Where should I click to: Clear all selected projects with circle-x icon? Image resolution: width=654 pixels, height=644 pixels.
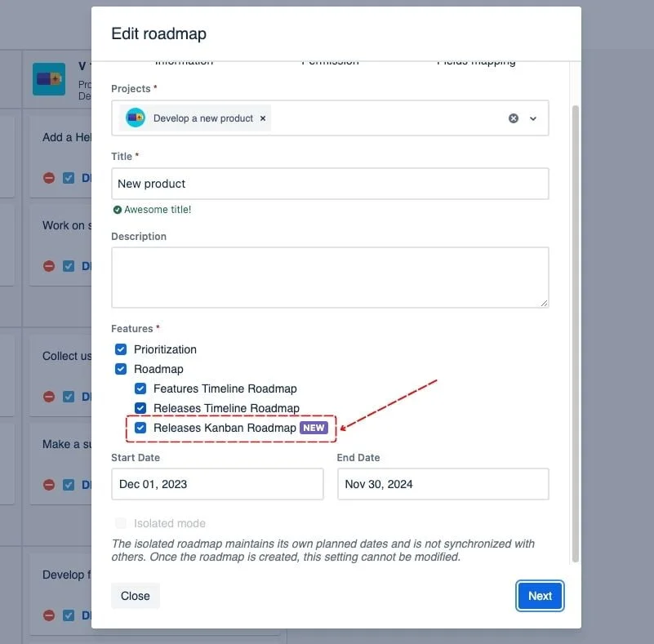coord(514,118)
